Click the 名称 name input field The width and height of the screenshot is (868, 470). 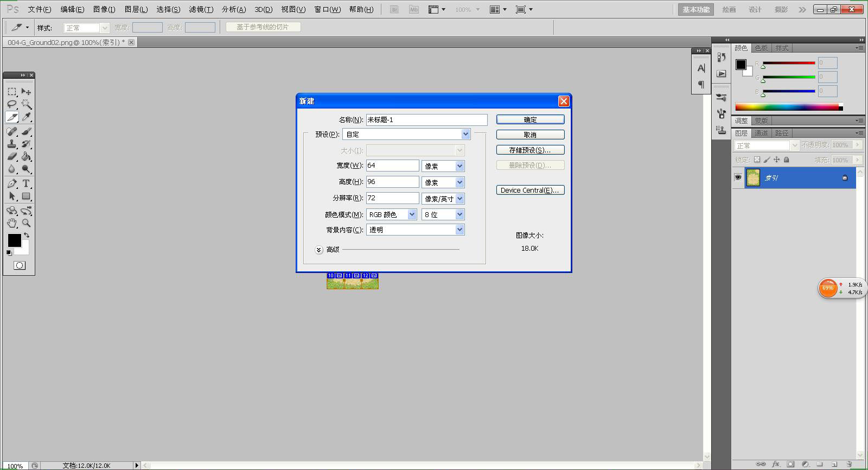(427, 119)
